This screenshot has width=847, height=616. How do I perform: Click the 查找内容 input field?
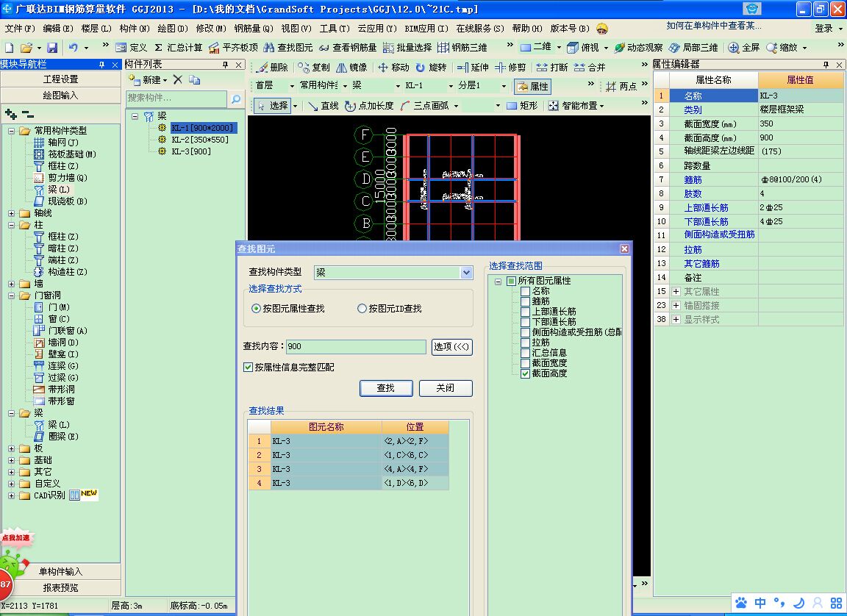pyautogui.click(x=355, y=347)
